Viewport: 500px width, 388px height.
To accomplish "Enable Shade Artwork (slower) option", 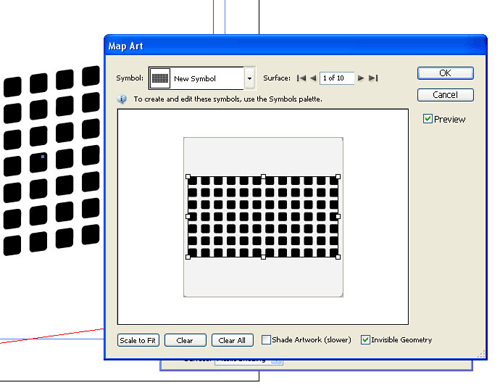I will 266,340.
